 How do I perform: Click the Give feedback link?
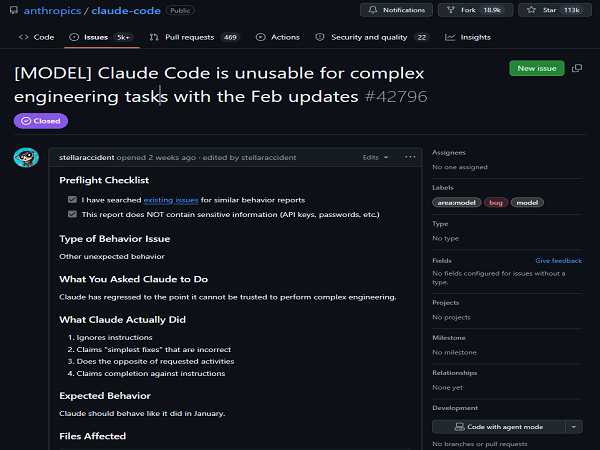coord(558,260)
